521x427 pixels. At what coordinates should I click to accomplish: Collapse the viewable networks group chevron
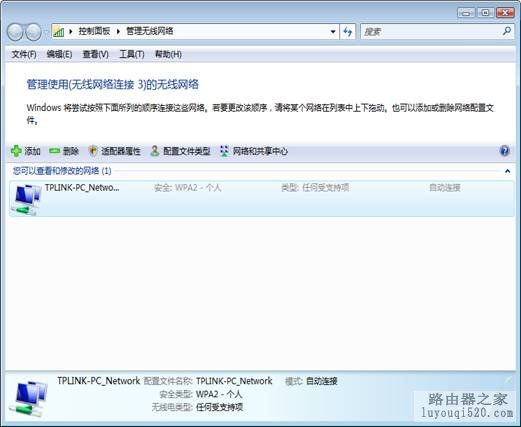[x=507, y=171]
